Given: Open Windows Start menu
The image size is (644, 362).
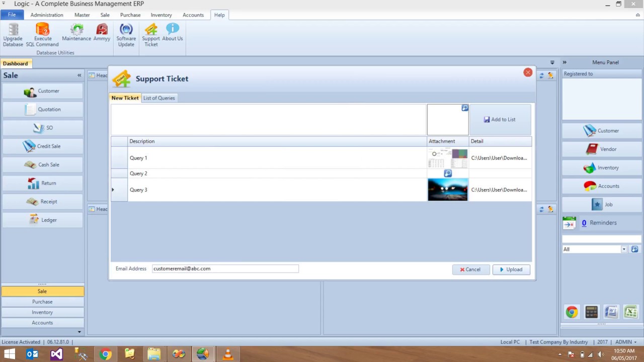Looking at the screenshot, I should point(10,354).
